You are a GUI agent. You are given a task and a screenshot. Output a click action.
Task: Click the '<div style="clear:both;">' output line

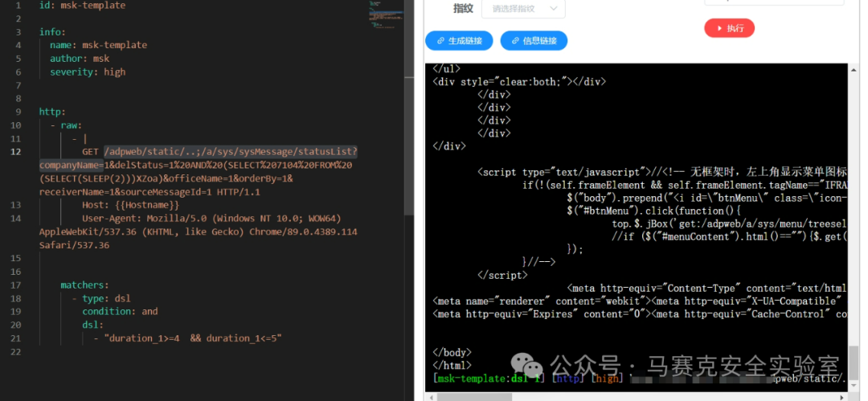click(x=519, y=81)
